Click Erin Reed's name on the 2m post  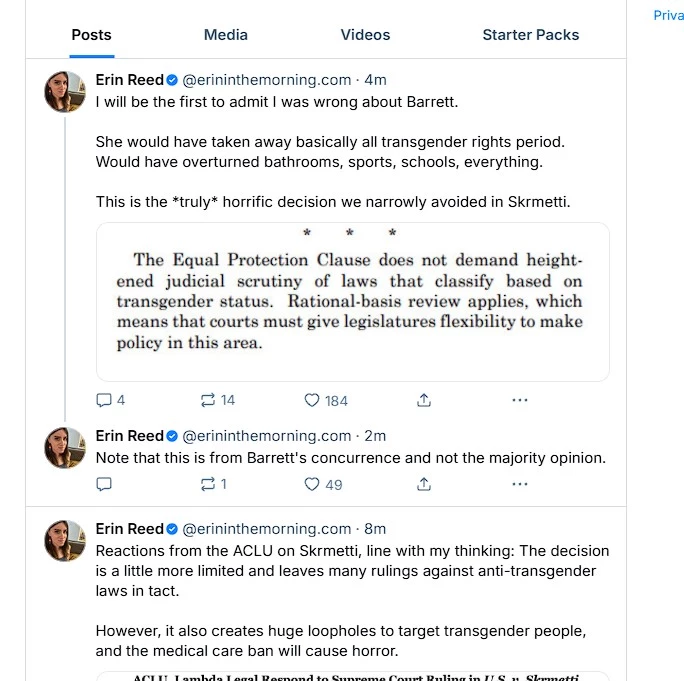[x=129, y=436]
